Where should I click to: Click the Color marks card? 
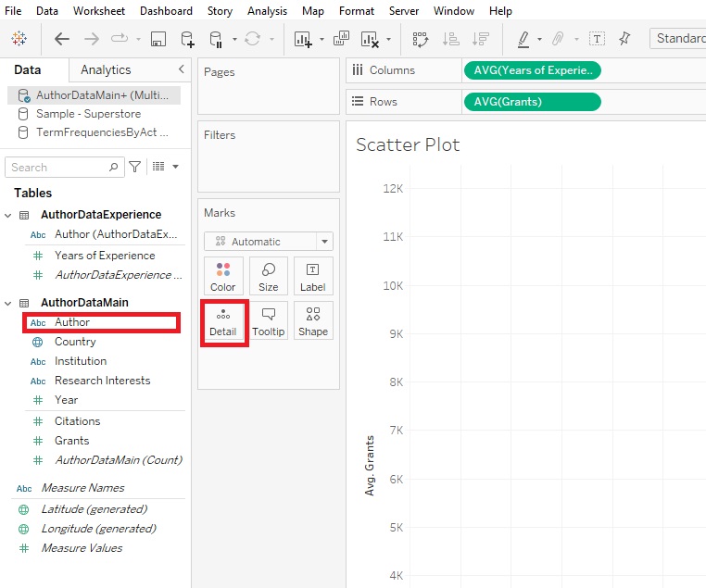pos(223,276)
